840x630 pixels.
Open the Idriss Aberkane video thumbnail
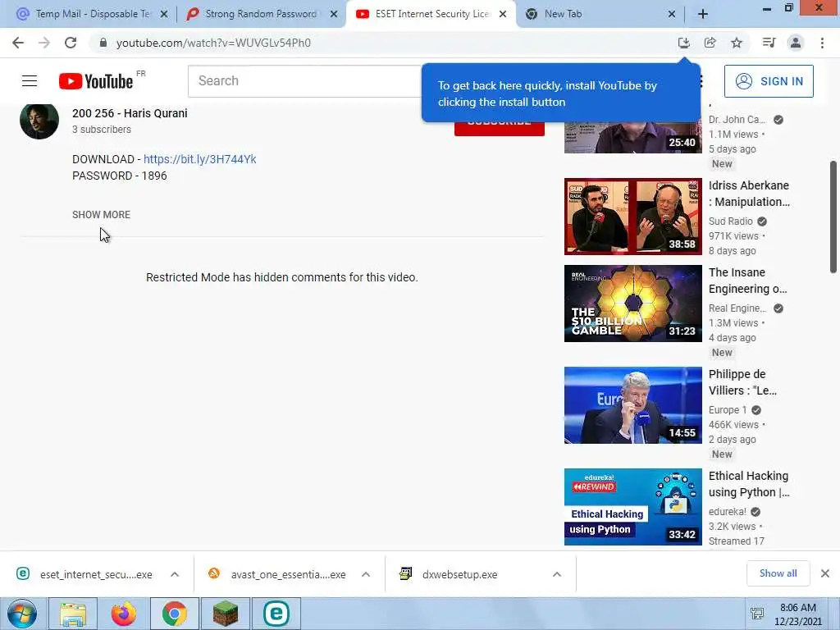point(632,217)
